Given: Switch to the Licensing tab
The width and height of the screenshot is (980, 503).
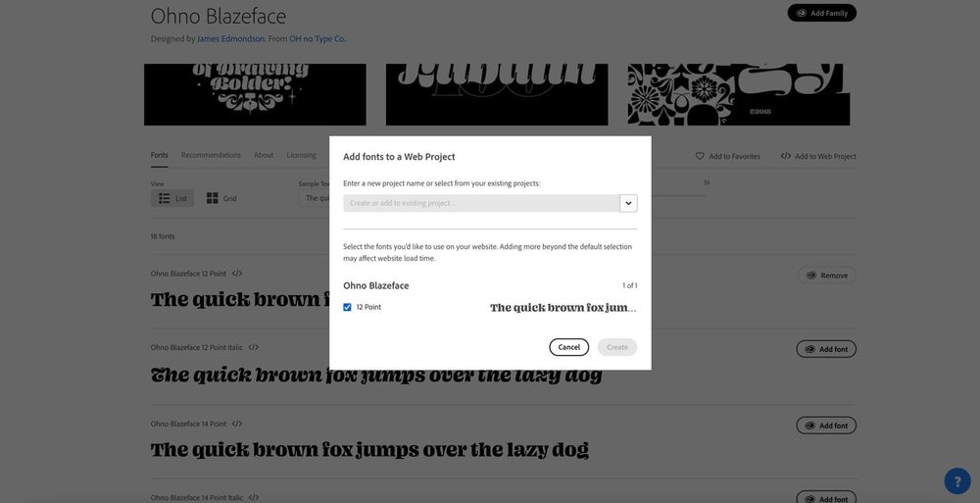Looking at the screenshot, I should pos(301,155).
